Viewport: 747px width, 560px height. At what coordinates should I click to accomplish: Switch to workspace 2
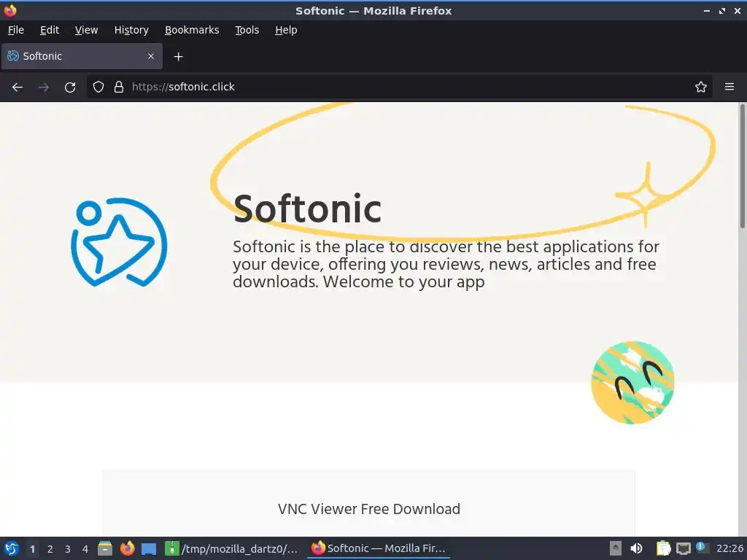tap(50, 549)
